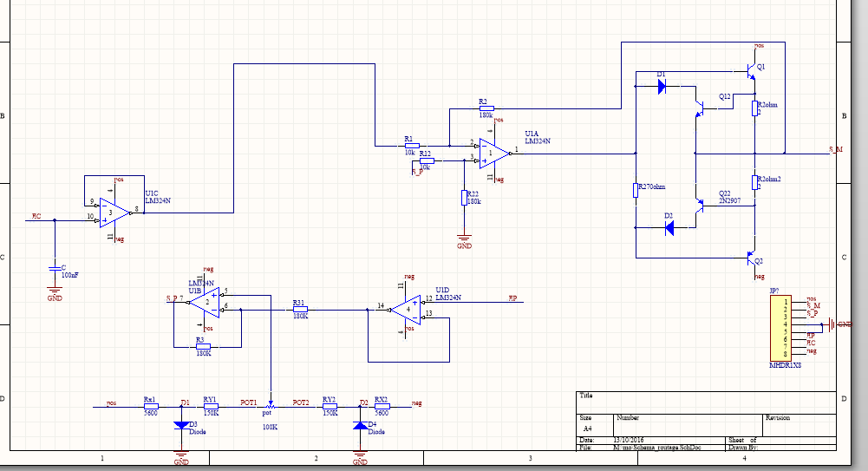Screen dimensions: 868x471
Task: Click the neg label below Q2
Action: point(760,276)
